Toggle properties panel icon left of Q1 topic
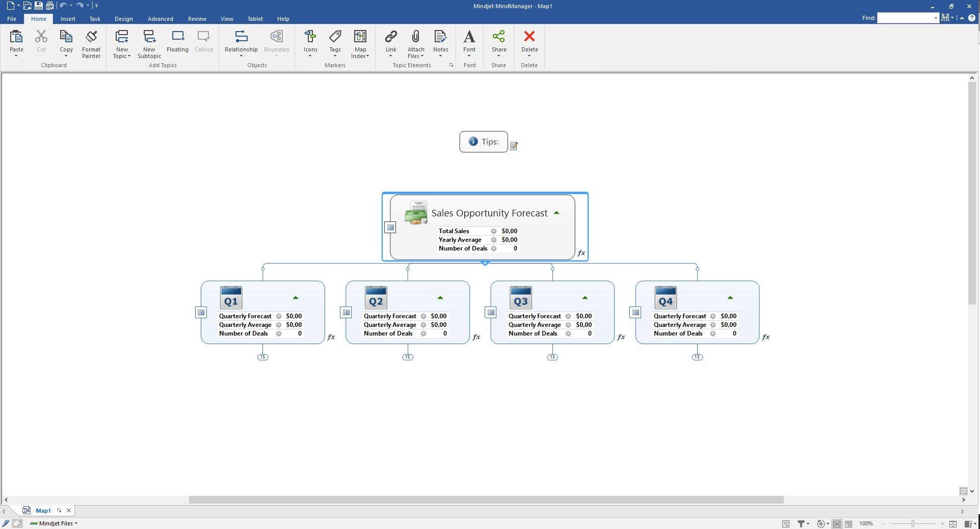The height and width of the screenshot is (529, 980). pyautogui.click(x=201, y=313)
